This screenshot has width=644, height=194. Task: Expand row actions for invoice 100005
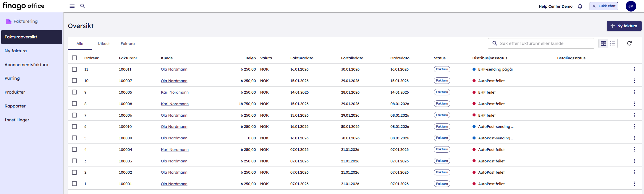[x=634, y=92]
